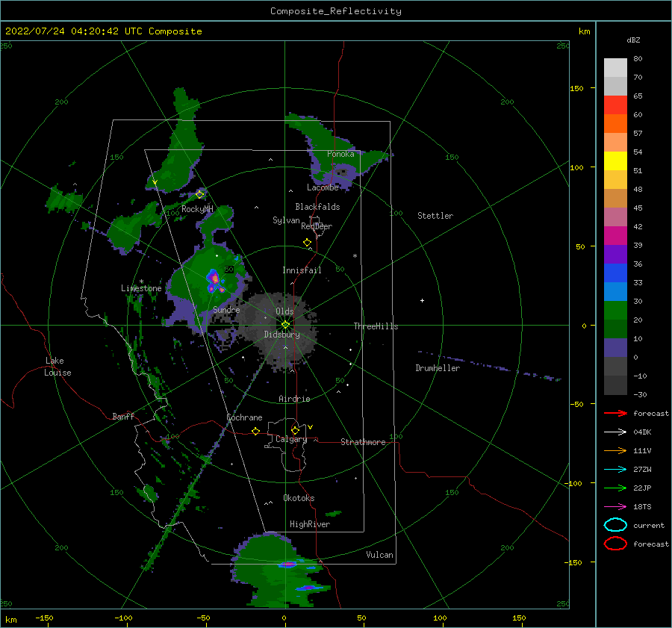
Task: Click the Blackfalds city label
Action: [x=317, y=207]
